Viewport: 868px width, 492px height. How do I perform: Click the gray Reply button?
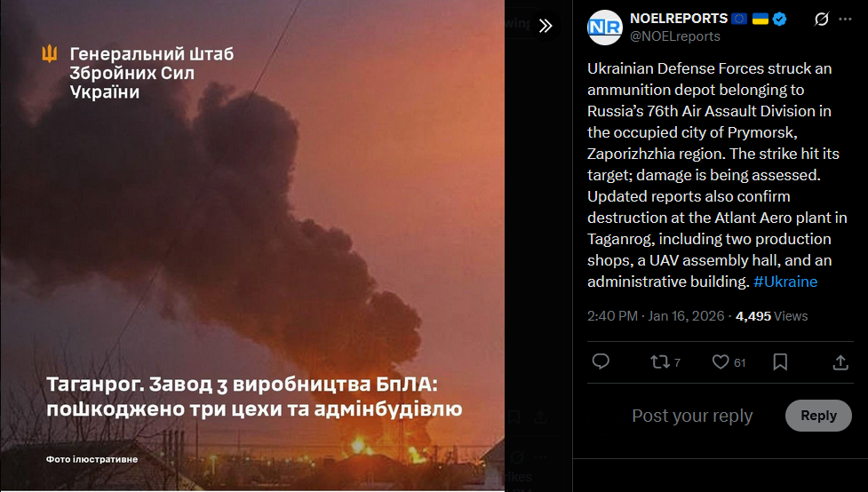[x=818, y=416]
